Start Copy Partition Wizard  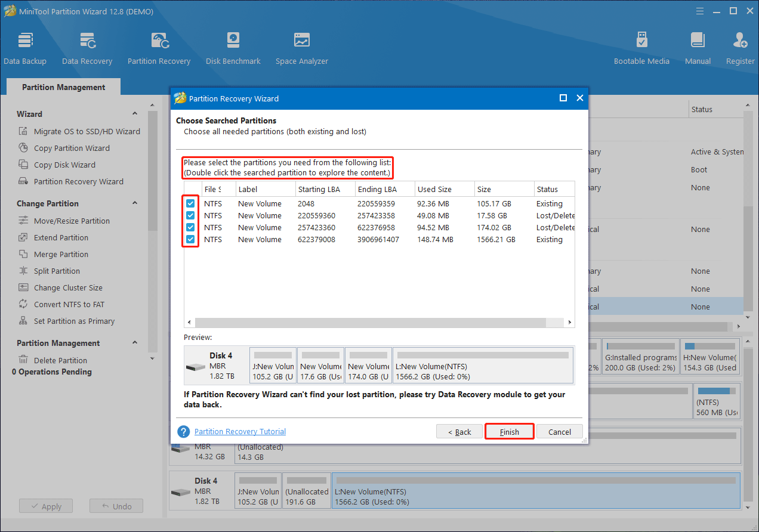pos(72,148)
